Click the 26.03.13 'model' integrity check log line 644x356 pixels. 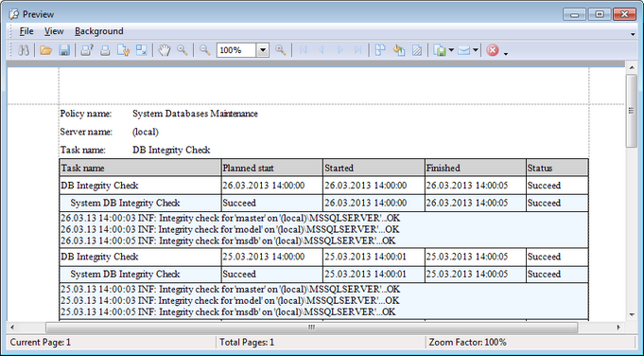pos(230,229)
